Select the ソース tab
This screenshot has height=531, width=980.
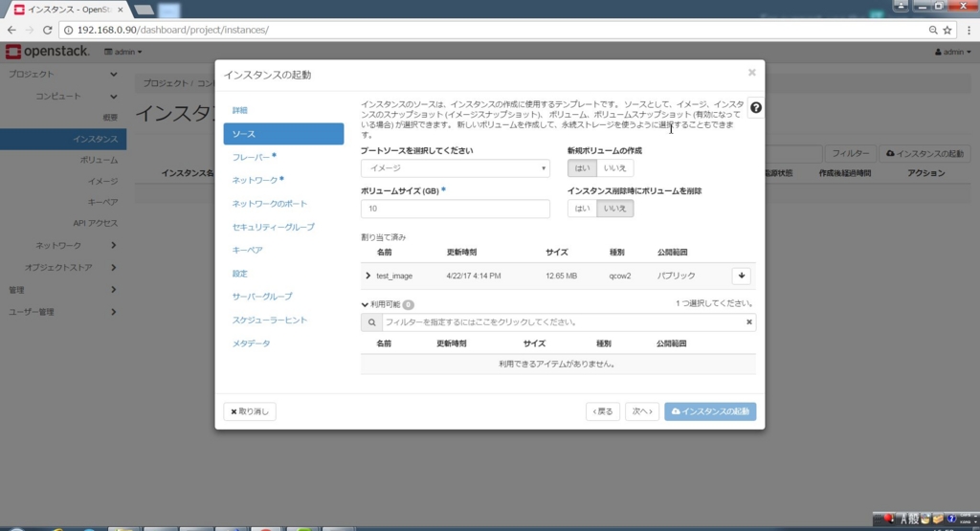283,134
